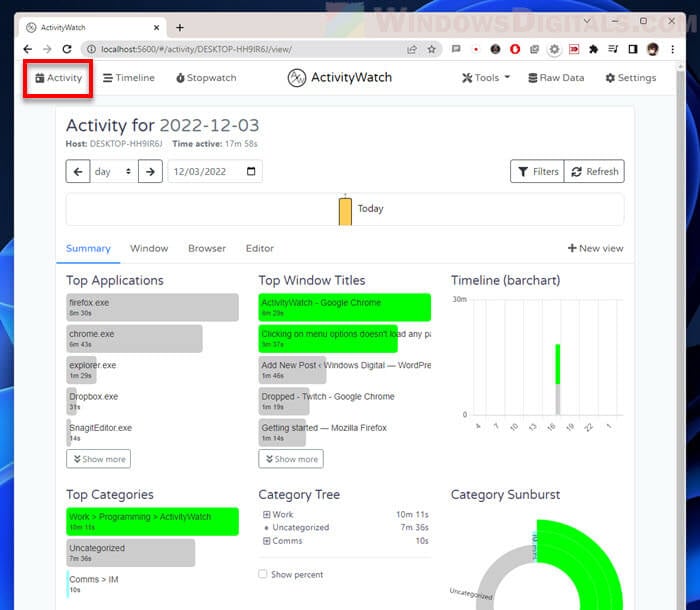Select the Today bar in overview
The width and height of the screenshot is (700, 610).
click(x=345, y=211)
